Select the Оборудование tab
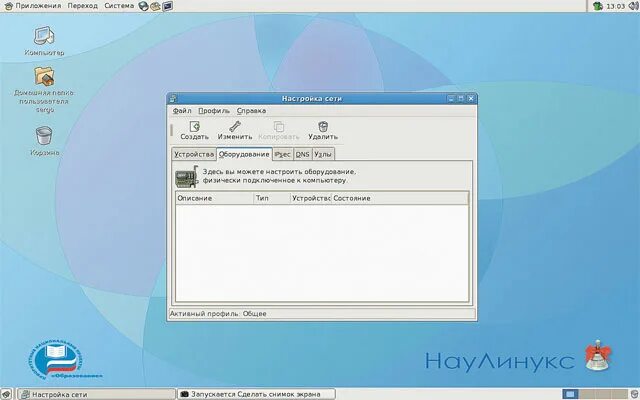 click(x=244, y=154)
